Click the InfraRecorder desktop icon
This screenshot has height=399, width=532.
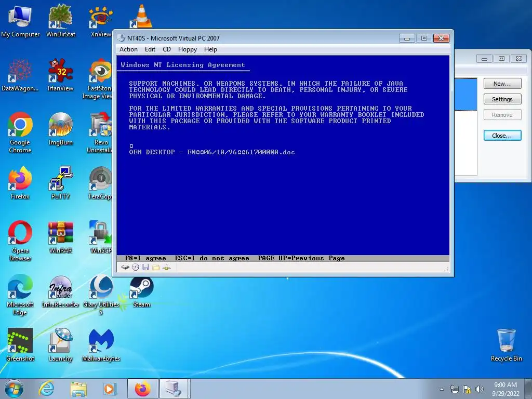(x=60, y=292)
